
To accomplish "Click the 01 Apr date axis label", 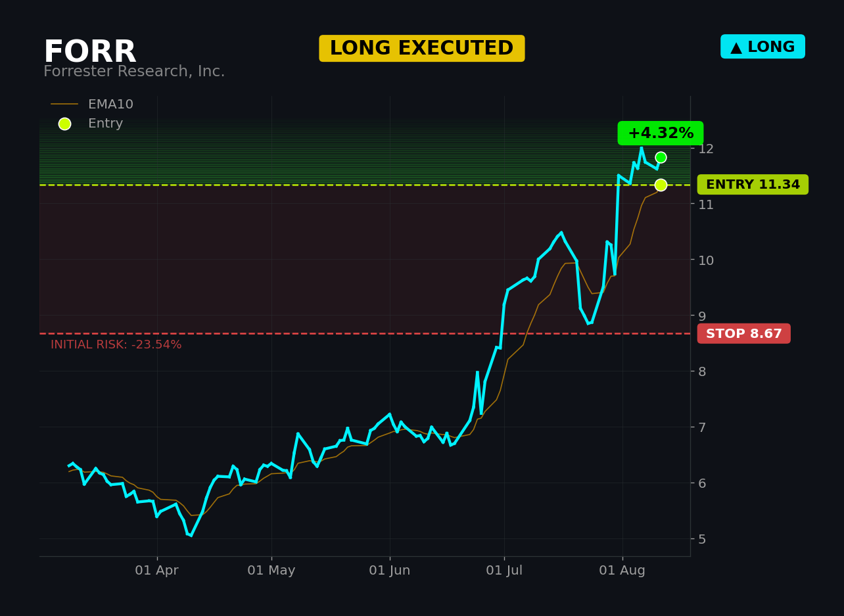I will tap(157, 571).
